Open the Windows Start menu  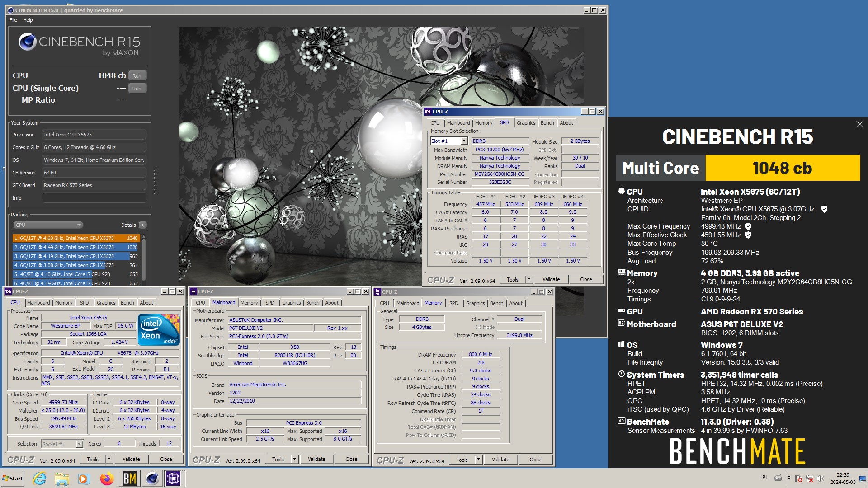pyautogui.click(x=13, y=479)
